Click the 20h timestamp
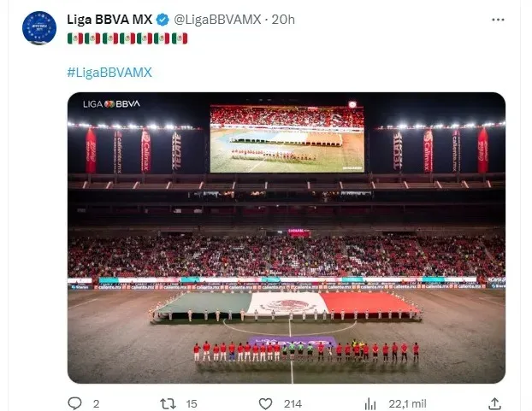This screenshot has height=411, width=532. tap(283, 20)
